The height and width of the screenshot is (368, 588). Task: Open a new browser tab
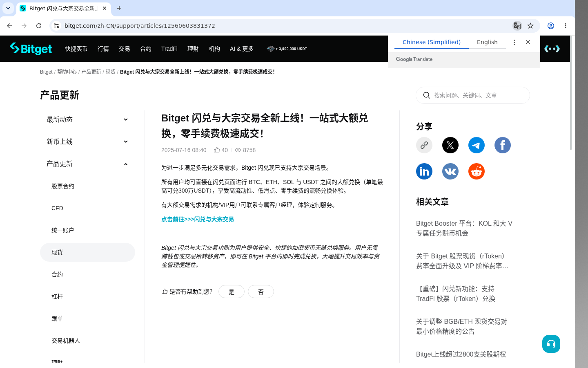click(x=119, y=8)
